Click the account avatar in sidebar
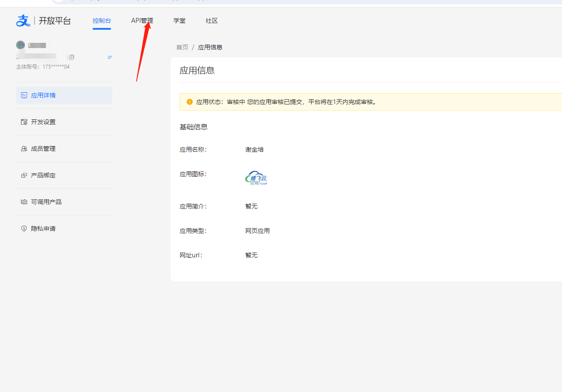Screen dimensions: 562x392 21,45
